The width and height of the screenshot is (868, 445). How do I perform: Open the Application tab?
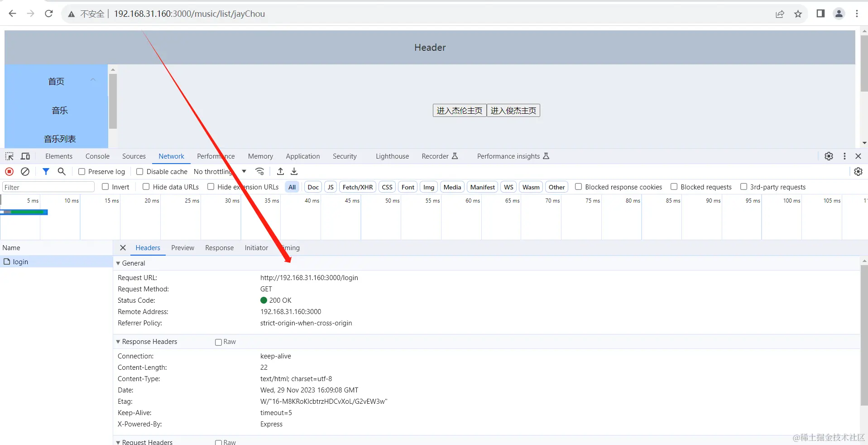pos(303,156)
